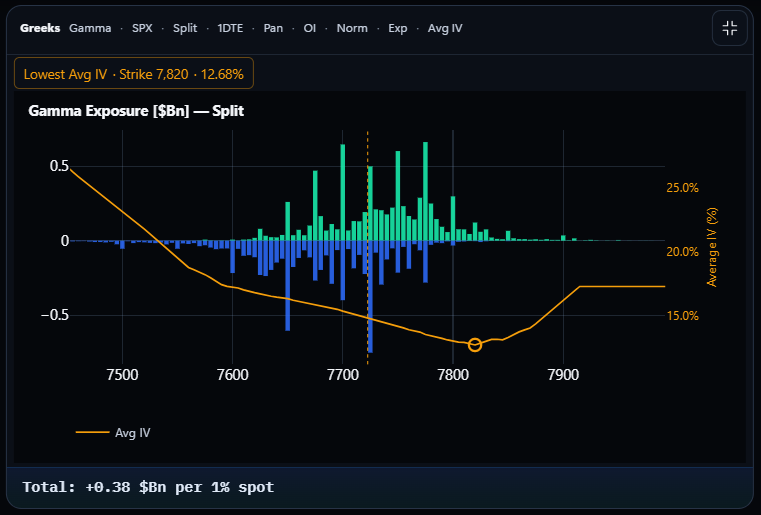Toggle Avg IV series in legend
The width and height of the screenshot is (761, 515).
(114, 432)
